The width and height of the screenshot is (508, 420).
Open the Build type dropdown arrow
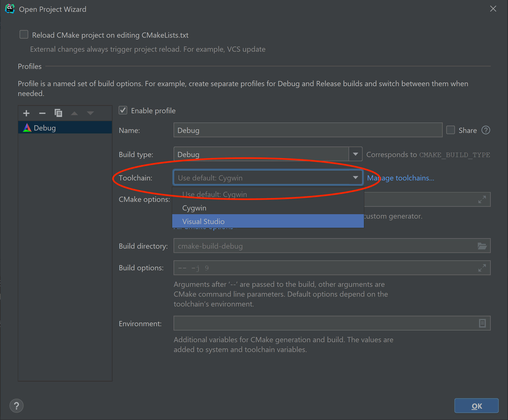coord(356,154)
